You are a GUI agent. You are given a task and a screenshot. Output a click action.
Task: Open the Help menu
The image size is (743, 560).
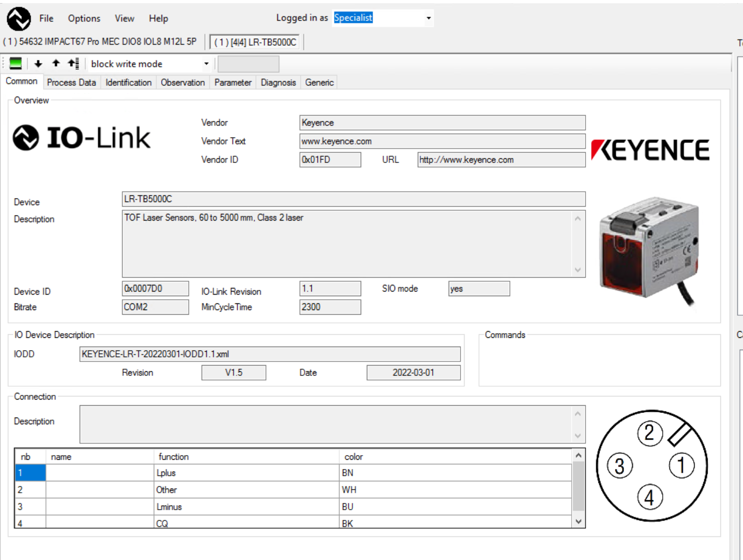point(158,19)
